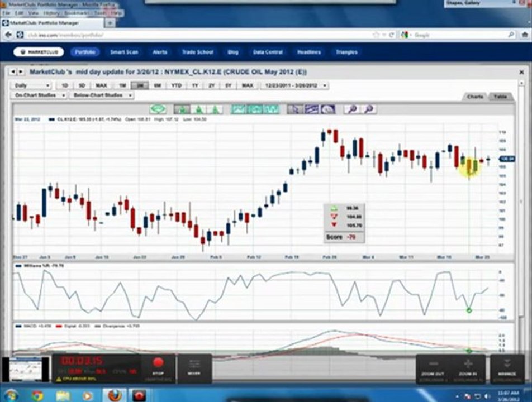532x402 pixels.
Task: Go to the next chart with right arrow
Action: 21,72
